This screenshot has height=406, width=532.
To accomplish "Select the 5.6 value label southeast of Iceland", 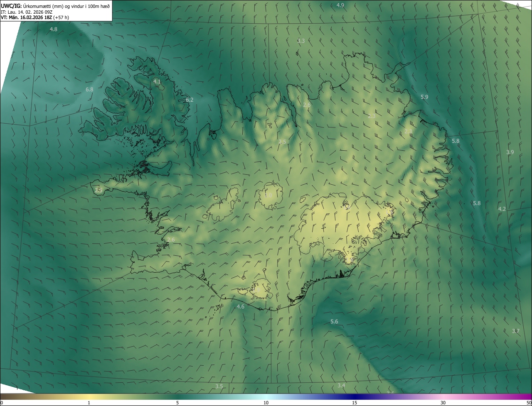I will click(x=334, y=321).
